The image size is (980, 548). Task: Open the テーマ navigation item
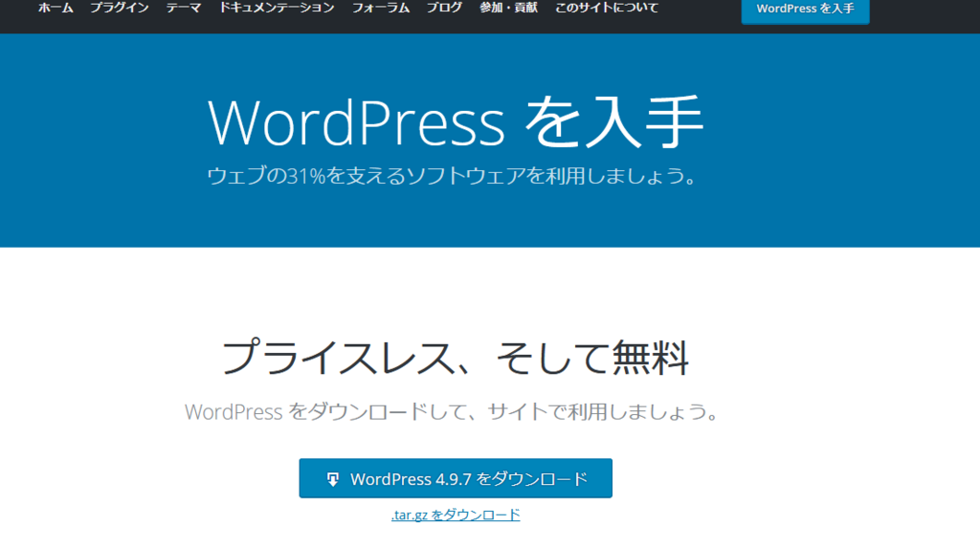pos(183,8)
